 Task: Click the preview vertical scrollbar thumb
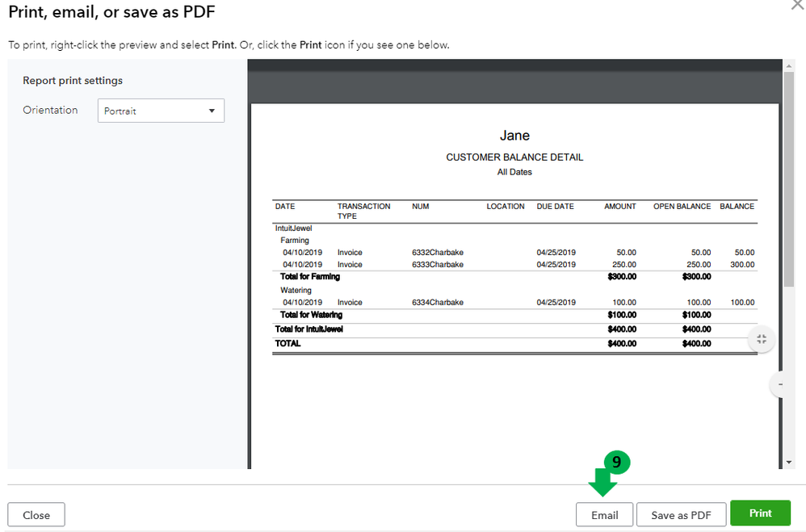click(x=788, y=179)
